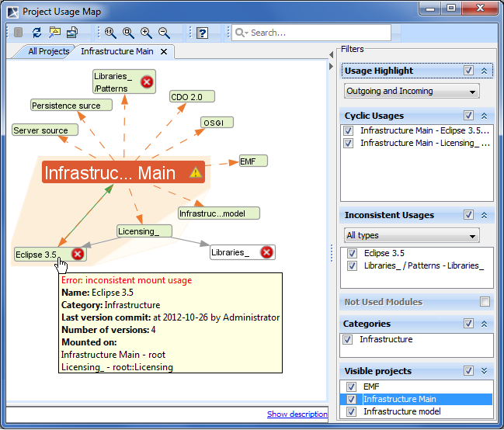Click the gray stop button in toolbar
Screen dimensions: 504x430
click(x=19, y=33)
